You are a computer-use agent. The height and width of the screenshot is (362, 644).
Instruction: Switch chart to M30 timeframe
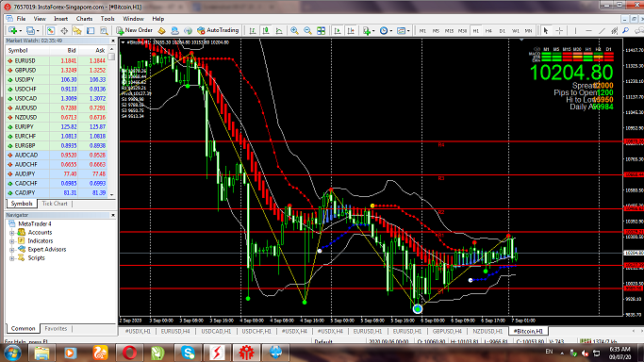click(x=462, y=31)
